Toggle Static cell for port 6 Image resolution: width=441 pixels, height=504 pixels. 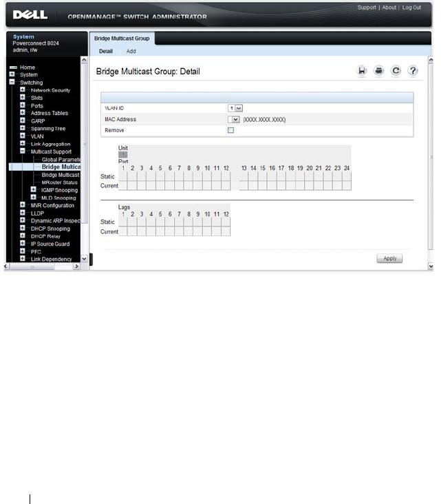tap(170, 176)
